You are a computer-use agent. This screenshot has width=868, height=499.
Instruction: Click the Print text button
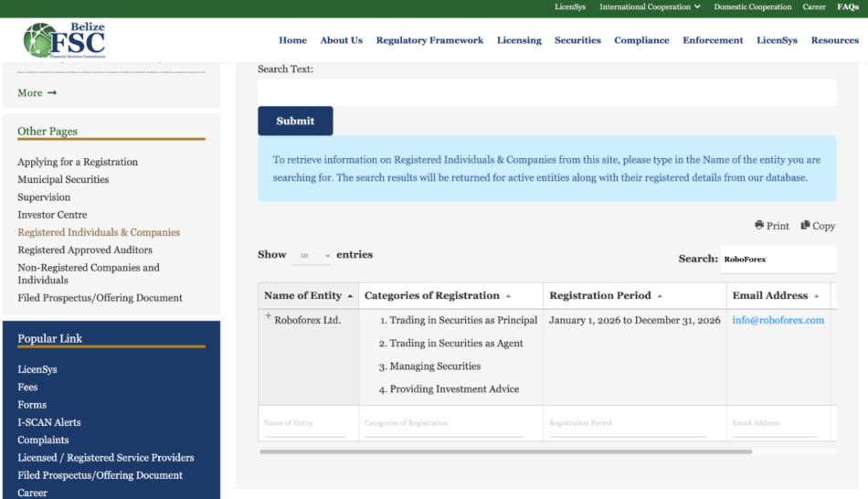[778, 226]
